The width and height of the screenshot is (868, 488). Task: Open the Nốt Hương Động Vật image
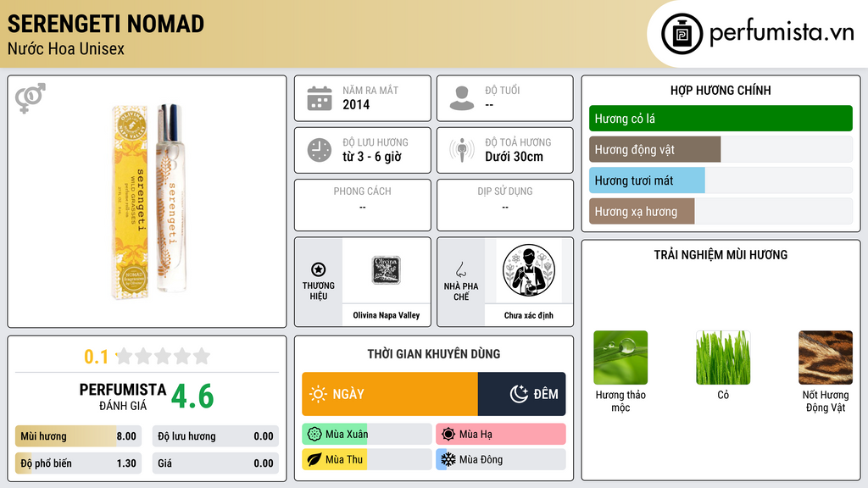[826, 358]
